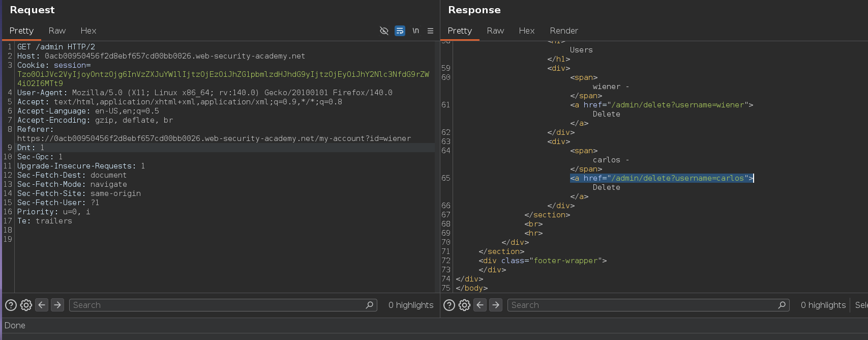Click the Sec-Fetch-User: ?1 line

(58, 203)
